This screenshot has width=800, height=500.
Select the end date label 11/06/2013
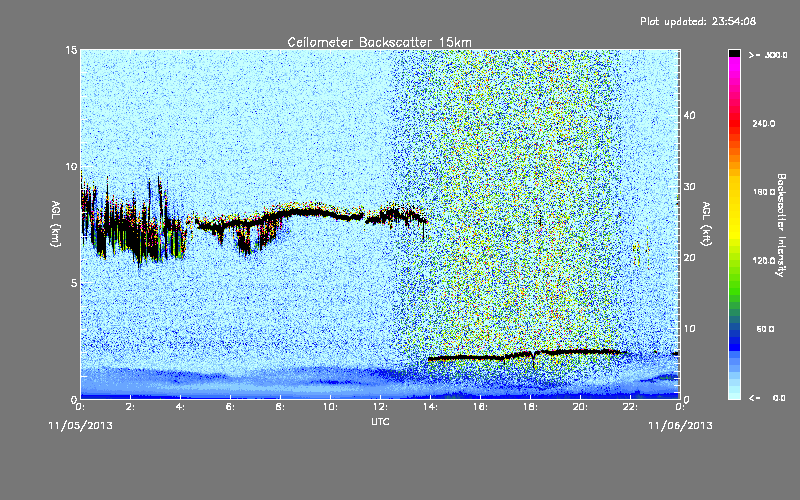pos(680,426)
